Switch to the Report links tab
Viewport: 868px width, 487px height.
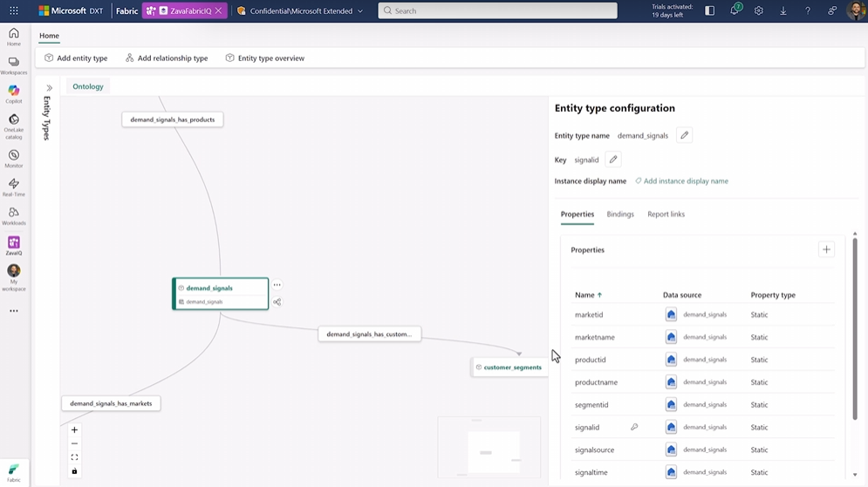coord(666,214)
